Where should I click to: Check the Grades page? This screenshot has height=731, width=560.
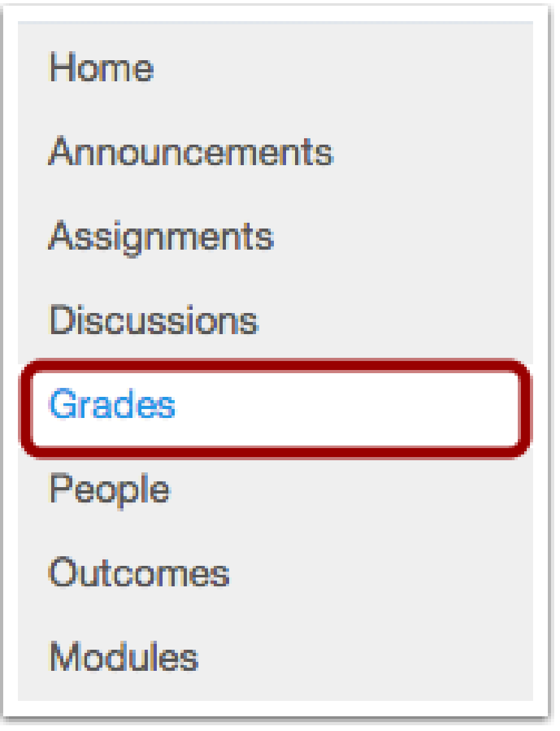pyautogui.click(x=112, y=406)
